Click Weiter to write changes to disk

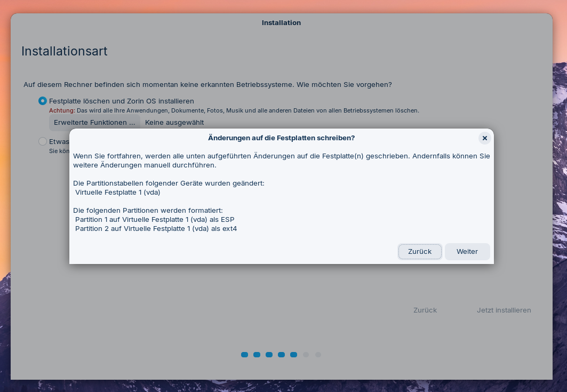(x=467, y=252)
